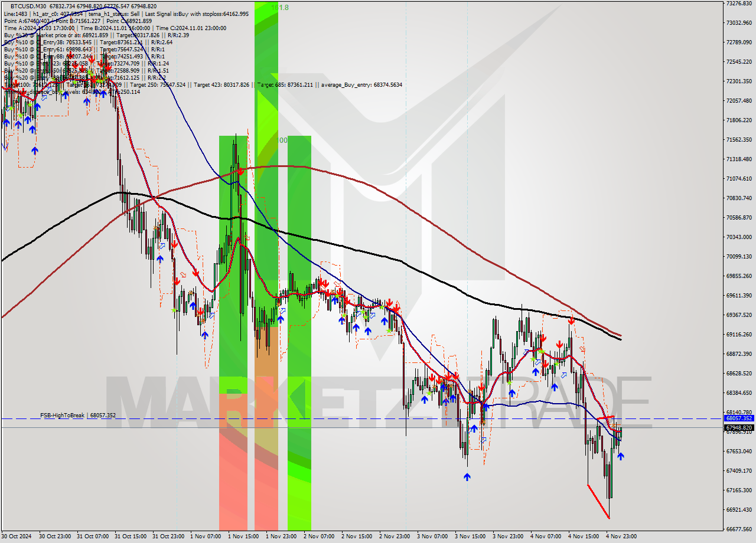
Task: Click the 31 Oct 23:00 time label
Action: [168, 537]
